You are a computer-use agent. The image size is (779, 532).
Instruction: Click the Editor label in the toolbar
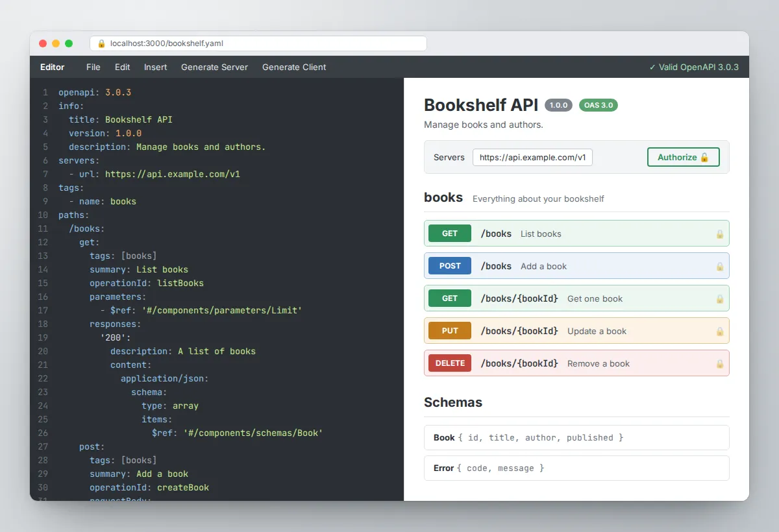pos(53,67)
